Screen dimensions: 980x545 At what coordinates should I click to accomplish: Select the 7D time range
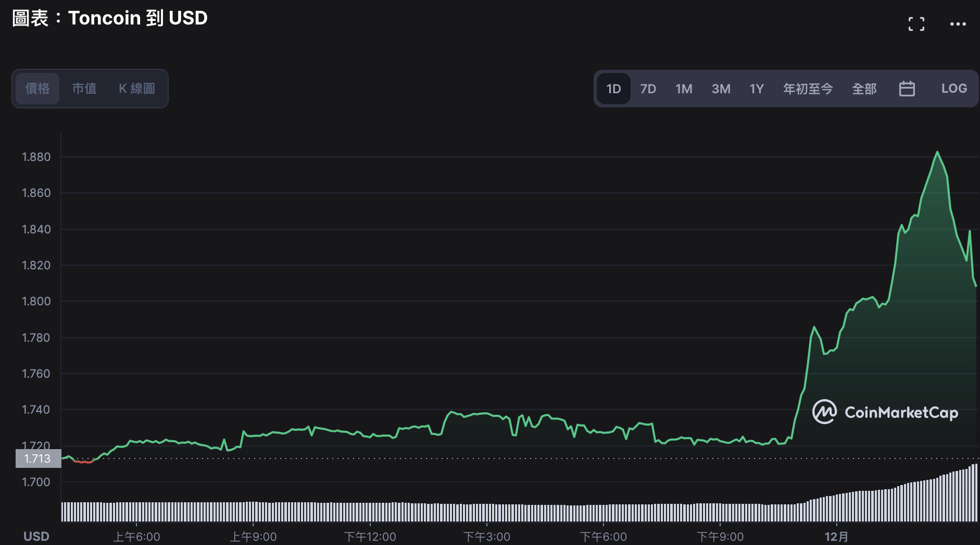[648, 89]
